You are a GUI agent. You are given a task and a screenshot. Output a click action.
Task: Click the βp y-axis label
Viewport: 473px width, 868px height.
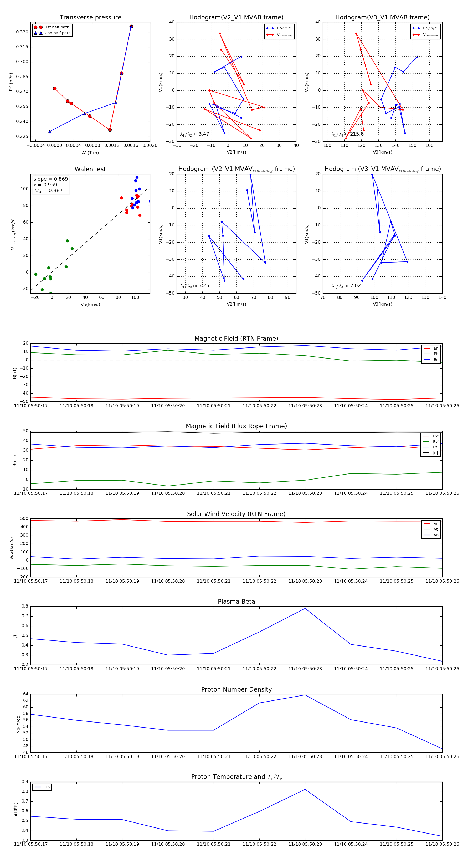tap(16, 635)
